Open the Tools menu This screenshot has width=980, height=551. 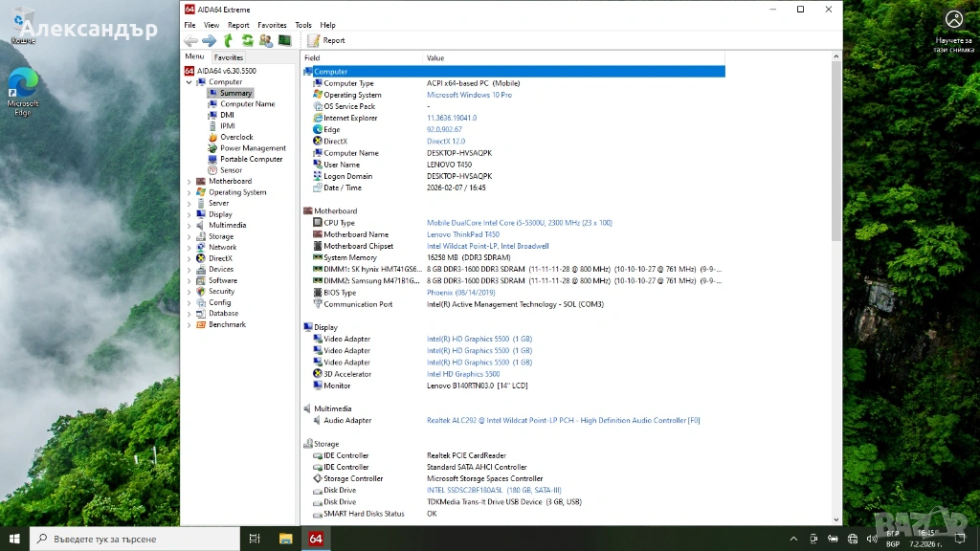pos(302,25)
